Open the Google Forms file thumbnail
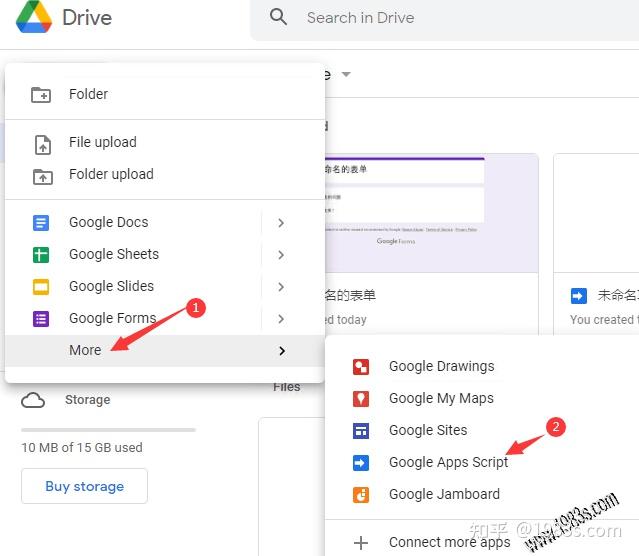The image size is (639, 556). click(x=432, y=213)
